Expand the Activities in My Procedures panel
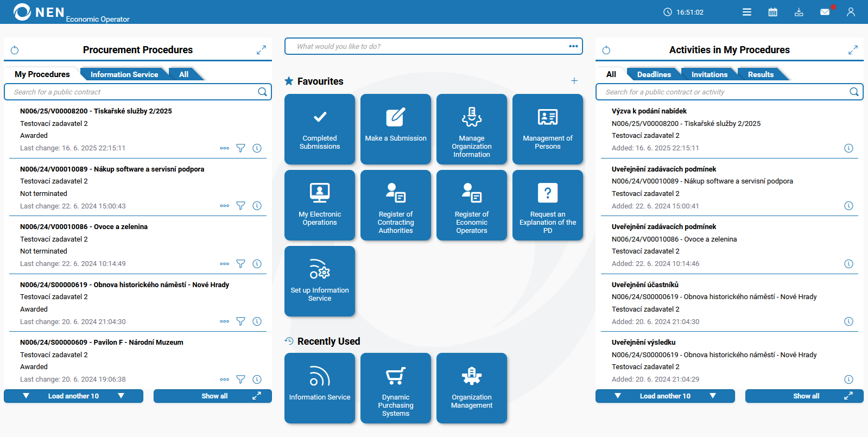Image resolution: width=868 pixels, height=437 pixels. (853, 50)
